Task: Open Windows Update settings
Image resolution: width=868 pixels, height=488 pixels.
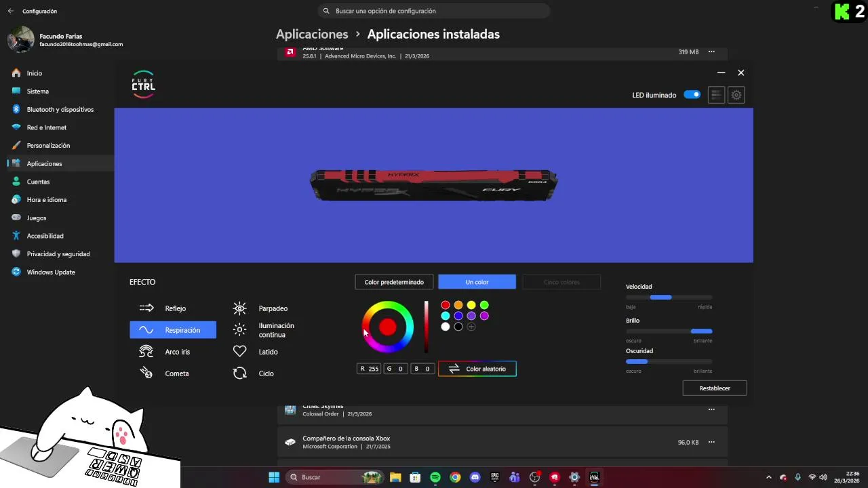Action: click(x=60, y=272)
